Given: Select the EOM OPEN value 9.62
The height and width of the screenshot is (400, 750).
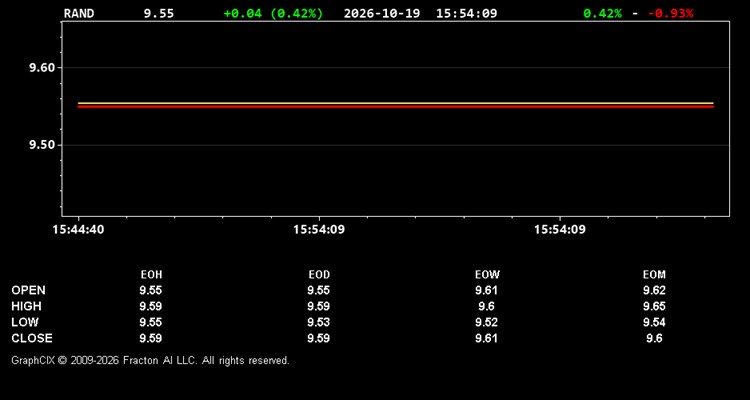Looking at the screenshot, I should point(654,290).
